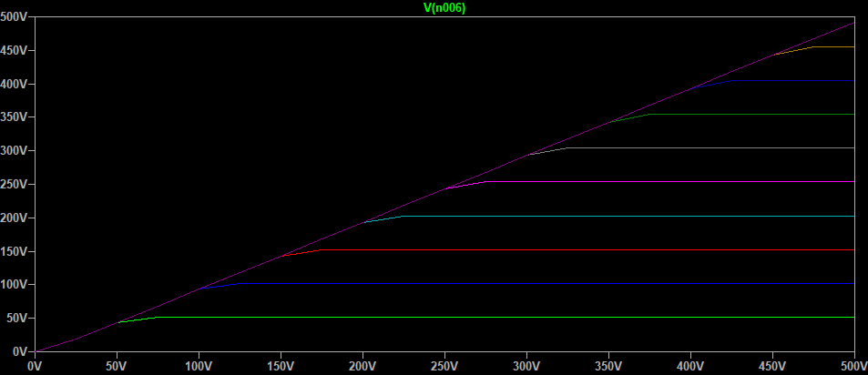The image size is (868, 375).
Task: Click the orange trace flat at 455V
Action: (x=833, y=47)
